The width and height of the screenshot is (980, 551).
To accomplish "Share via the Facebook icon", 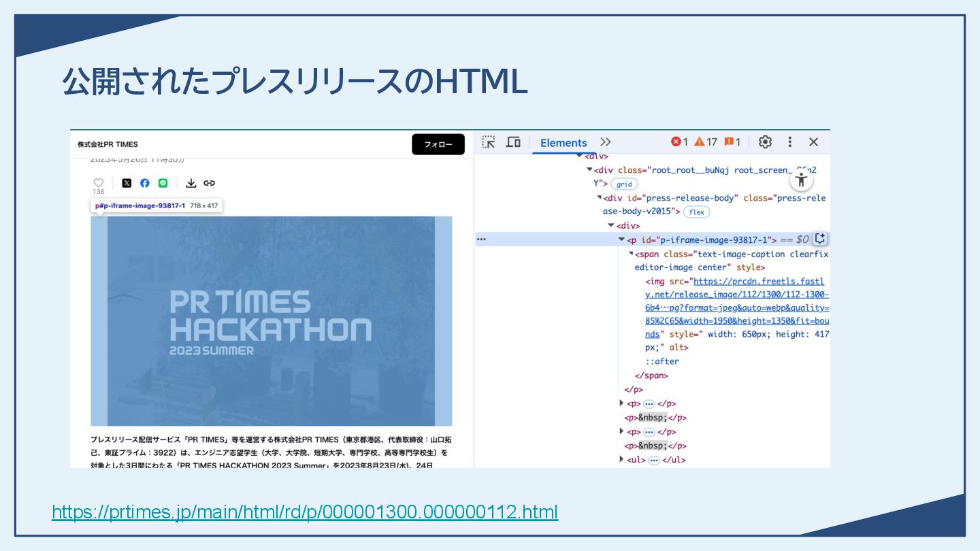I will coord(145,183).
